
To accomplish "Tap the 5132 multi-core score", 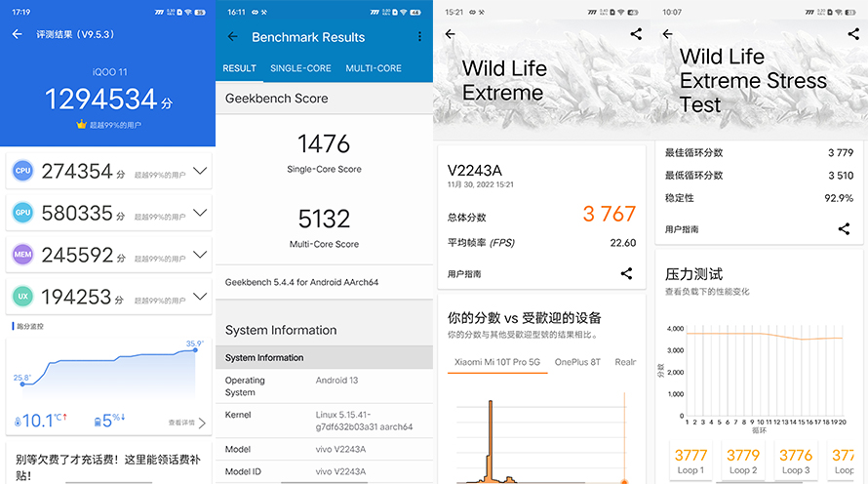I will 324,219.
